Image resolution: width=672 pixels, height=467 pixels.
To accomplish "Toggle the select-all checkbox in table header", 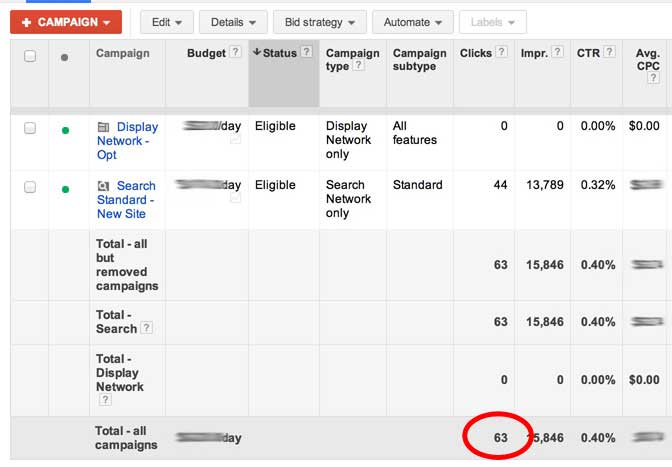I will coord(30,57).
